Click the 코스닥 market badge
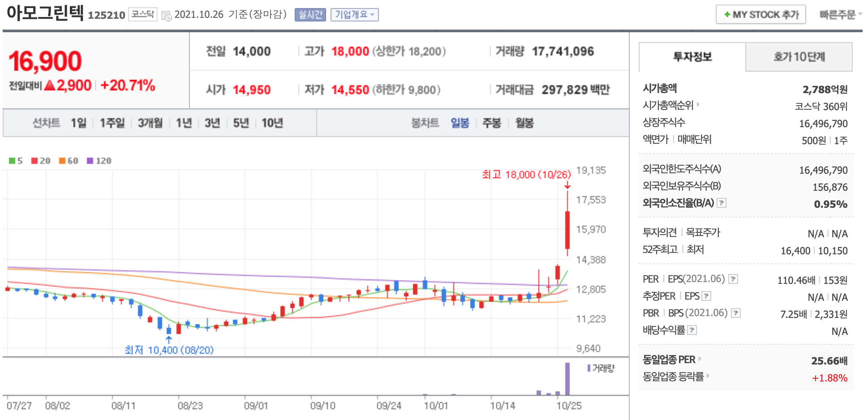868x420 pixels. pos(142,14)
